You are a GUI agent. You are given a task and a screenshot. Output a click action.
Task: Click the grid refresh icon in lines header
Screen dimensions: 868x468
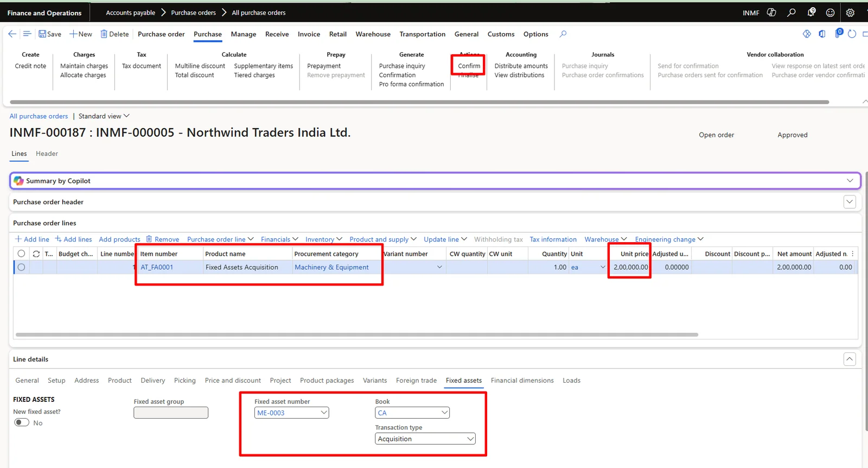36,254
